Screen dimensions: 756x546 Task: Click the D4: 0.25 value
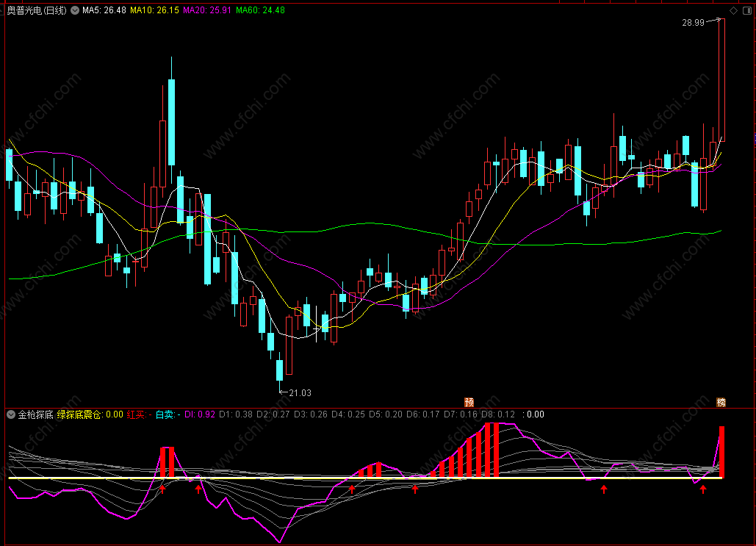(x=348, y=414)
